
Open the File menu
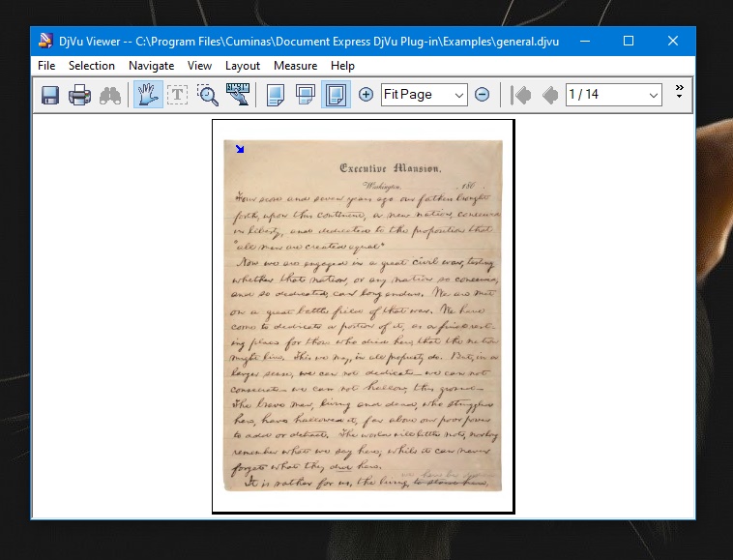46,66
